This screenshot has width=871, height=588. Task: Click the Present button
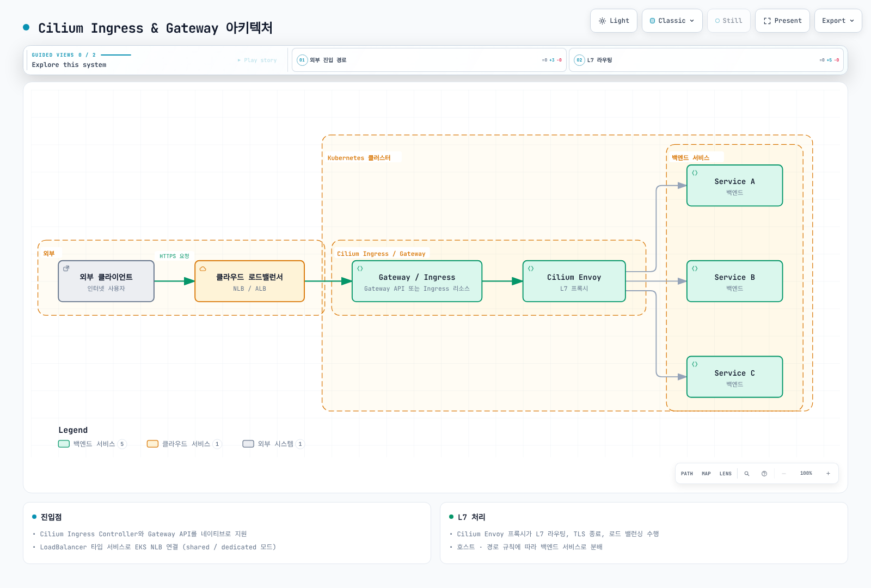[782, 21]
